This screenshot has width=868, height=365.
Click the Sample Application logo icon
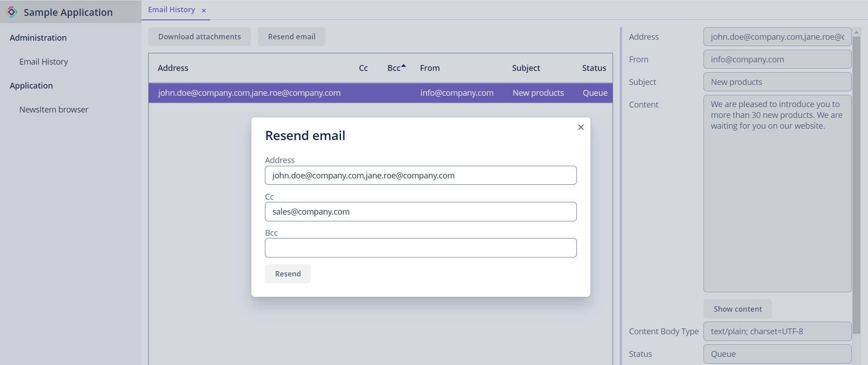click(x=12, y=12)
